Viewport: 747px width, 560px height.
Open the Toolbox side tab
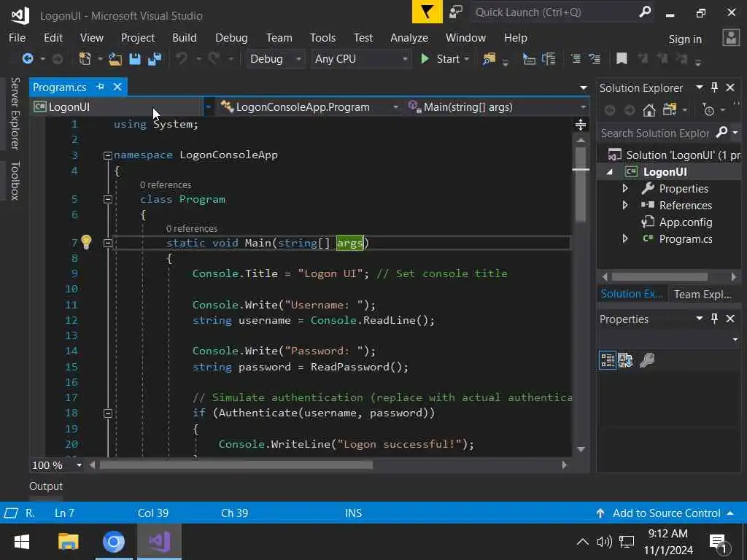[15, 181]
